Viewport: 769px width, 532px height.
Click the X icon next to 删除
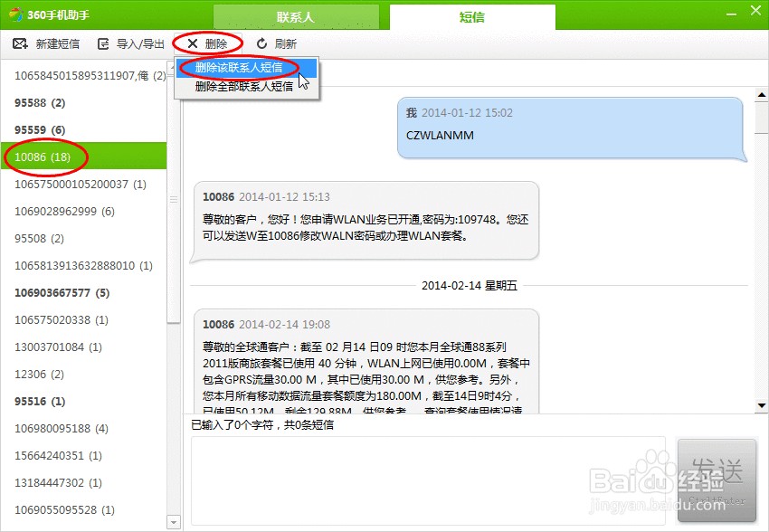[195, 43]
